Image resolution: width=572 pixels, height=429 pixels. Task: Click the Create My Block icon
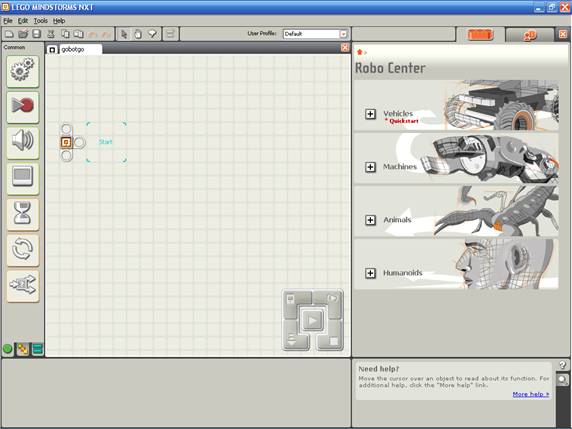pyautogui.click(x=170, y=34)
